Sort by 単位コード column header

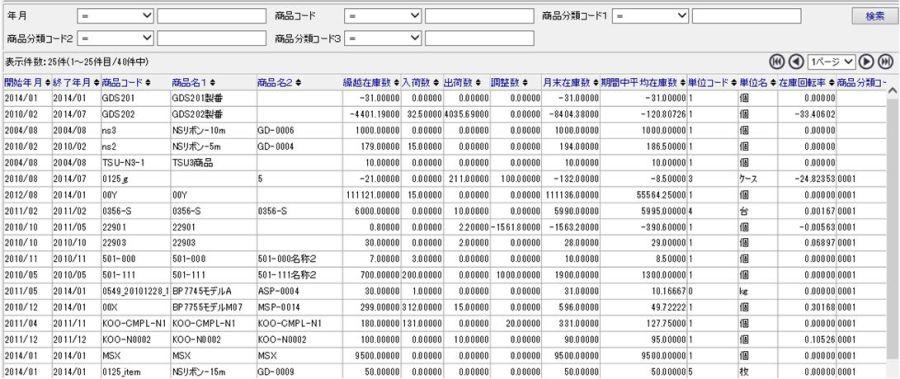click(x=712, y=83)
